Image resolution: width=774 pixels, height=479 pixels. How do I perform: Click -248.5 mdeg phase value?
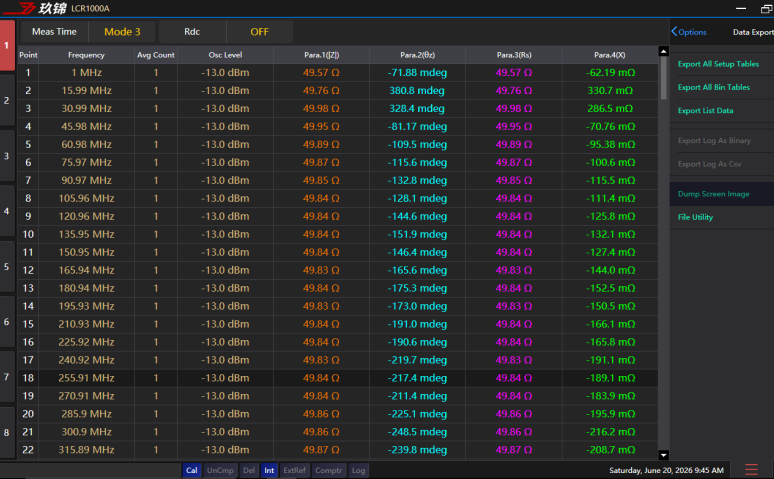tap(417, 432)
